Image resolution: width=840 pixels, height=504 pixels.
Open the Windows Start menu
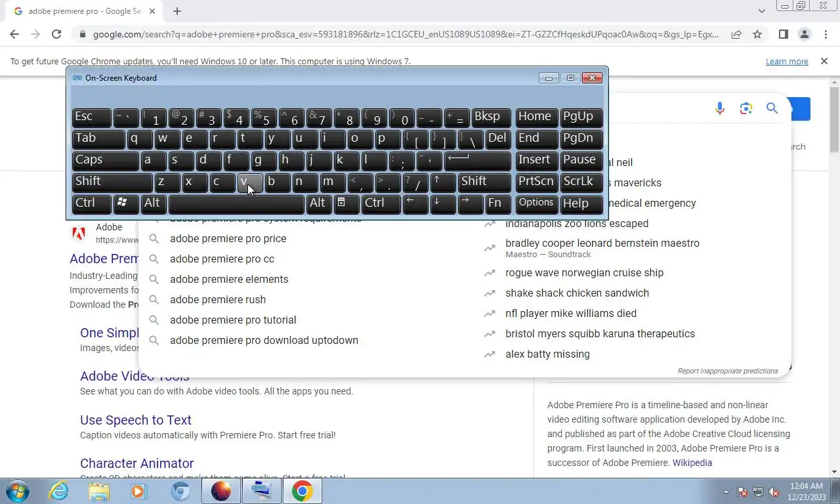click(16, 491)
